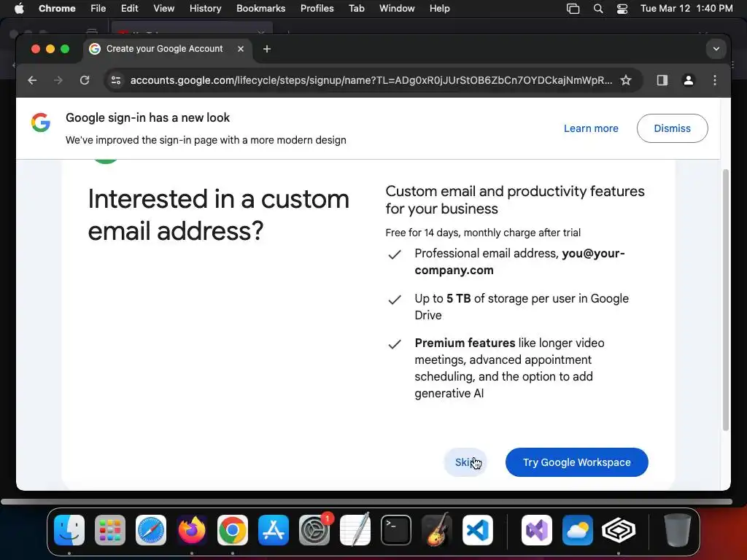747x560 pixels.
Task: Select the Create your Google Account tab
Action: coord(164,49)
